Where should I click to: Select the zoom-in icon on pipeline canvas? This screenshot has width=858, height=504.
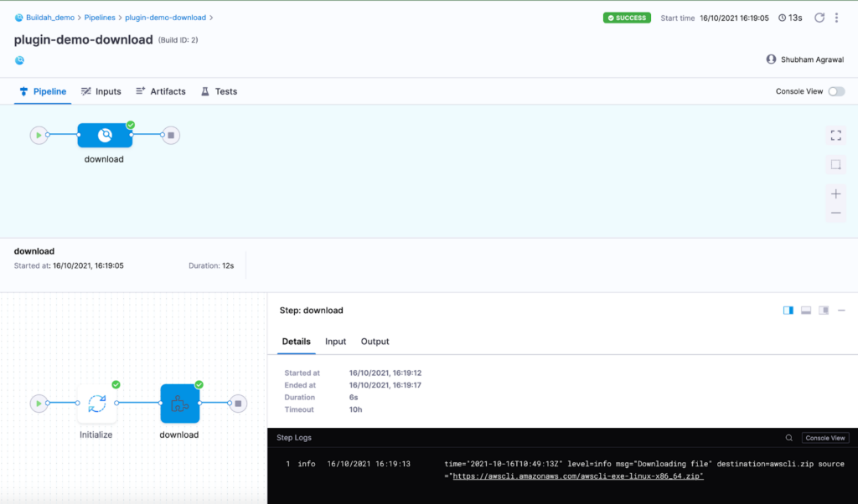[835, 193]
